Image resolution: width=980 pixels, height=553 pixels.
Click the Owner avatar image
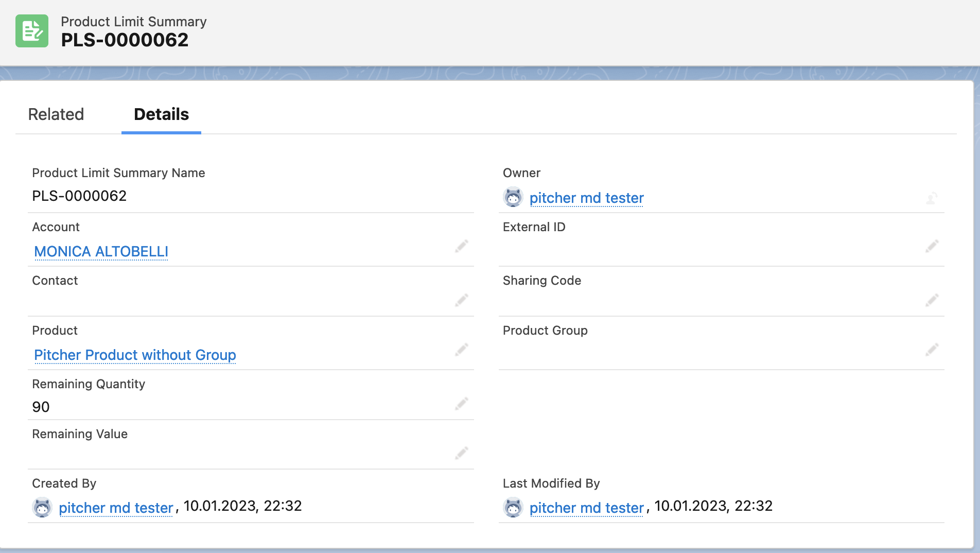pyautogui.click(x=513, y=198)
